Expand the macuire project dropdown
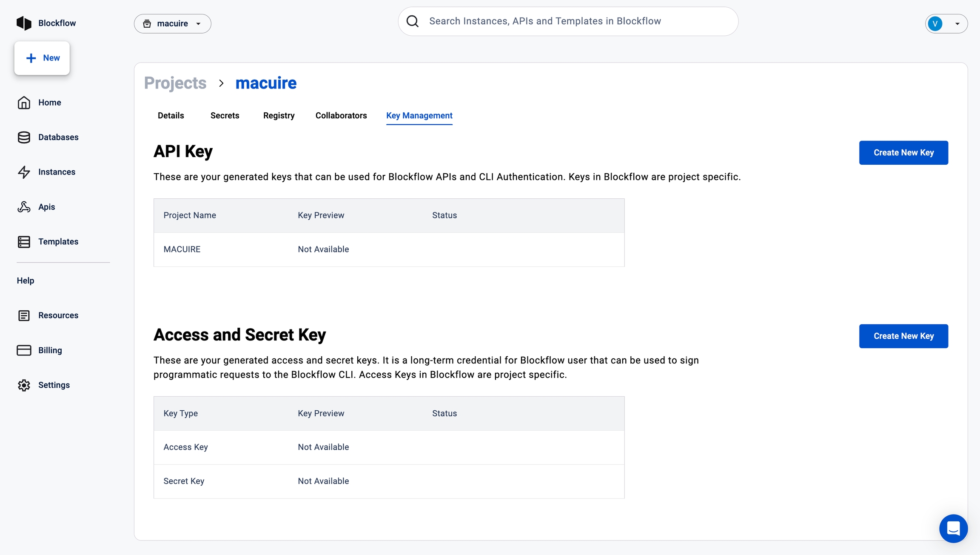980x555 pixels. pyautogui.click(x=173, y=24)
